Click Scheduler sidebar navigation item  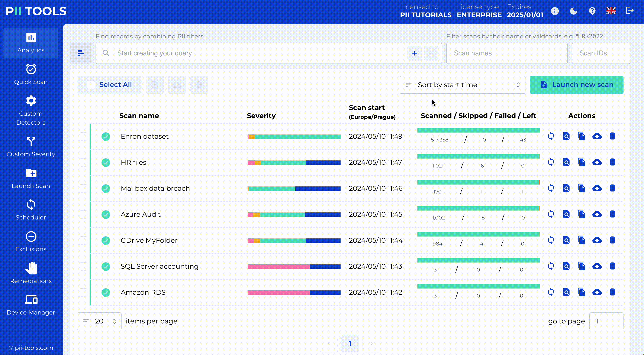pos(31,210)
